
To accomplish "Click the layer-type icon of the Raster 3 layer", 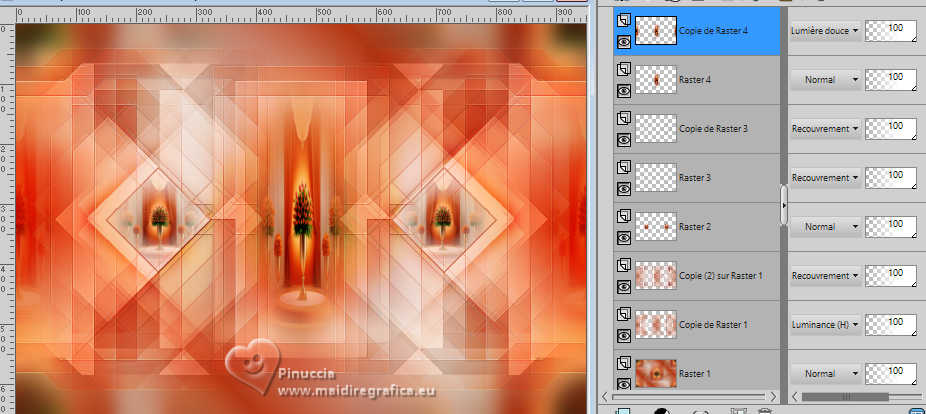I will tap(624, 168).
